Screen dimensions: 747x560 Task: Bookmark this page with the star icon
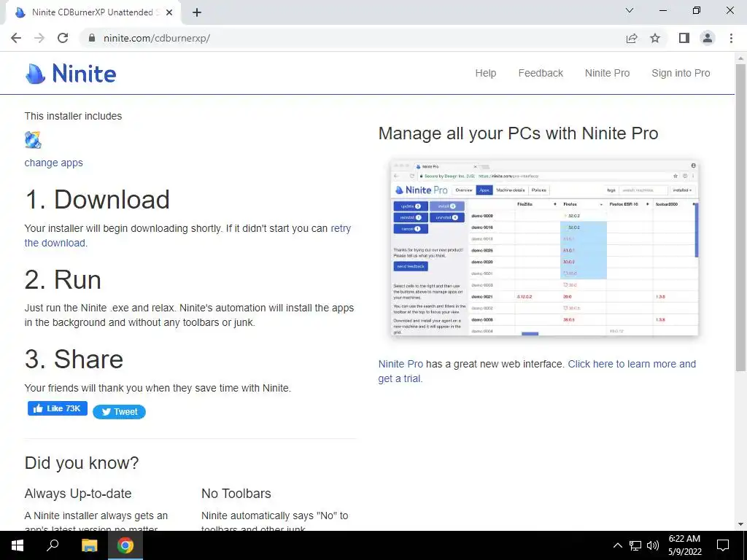[x=655, y=38]
